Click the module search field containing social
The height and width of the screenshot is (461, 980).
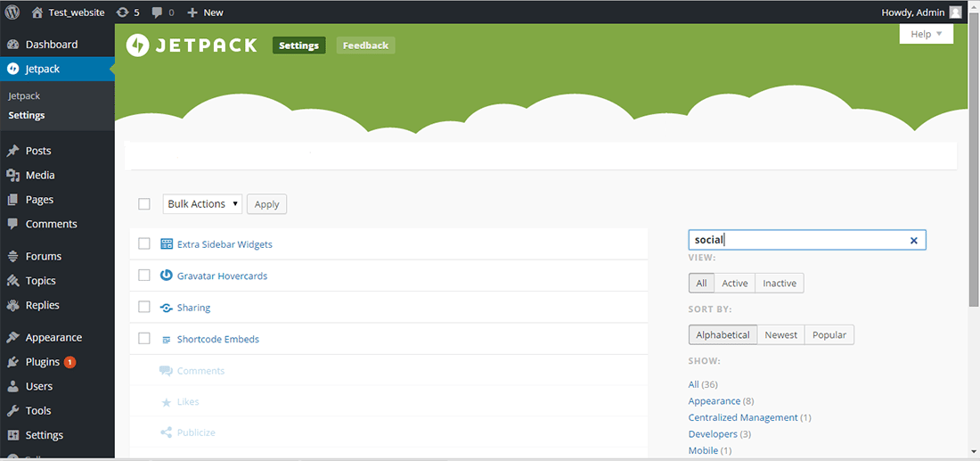[807, 240]
